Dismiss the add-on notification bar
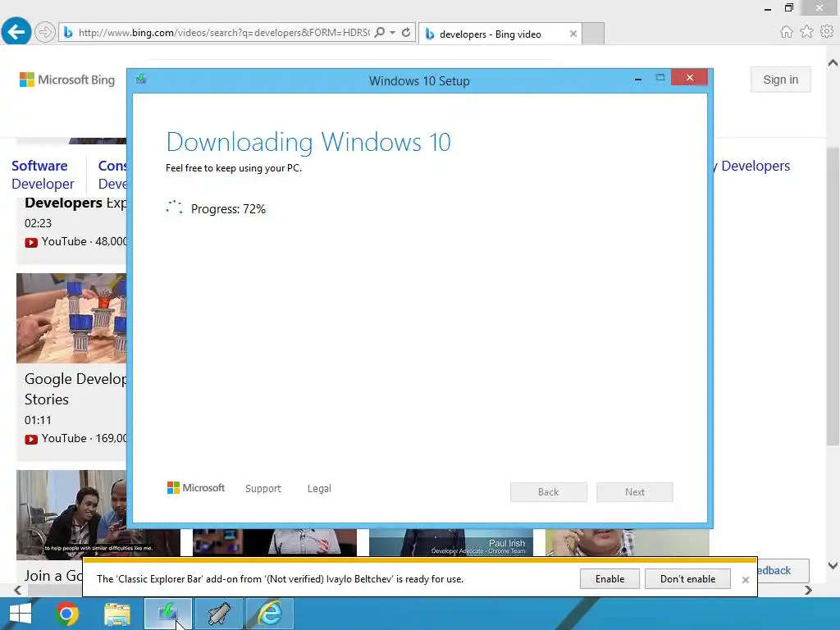Screen dimensions: 840x630 745,580
